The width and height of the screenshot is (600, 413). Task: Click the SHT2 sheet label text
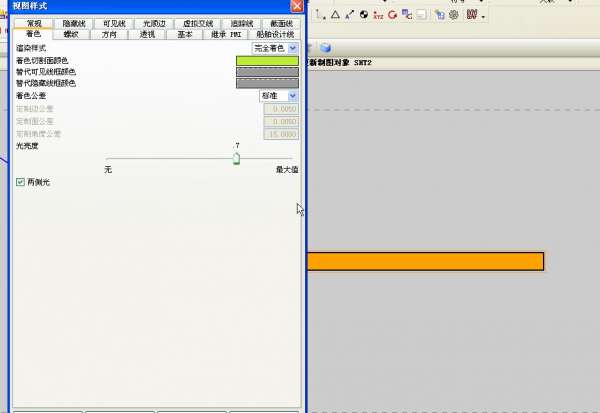[x=362, y=62]
